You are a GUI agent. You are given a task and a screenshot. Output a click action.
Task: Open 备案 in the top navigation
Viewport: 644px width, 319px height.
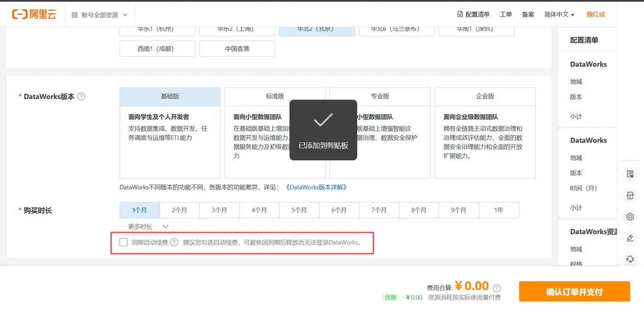pos(528,15)
